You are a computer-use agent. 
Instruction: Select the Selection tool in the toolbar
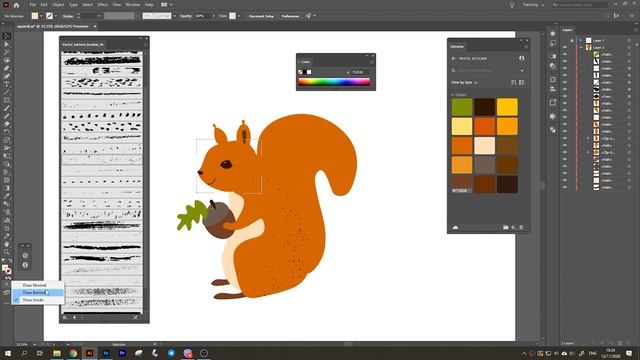point(7,36)
